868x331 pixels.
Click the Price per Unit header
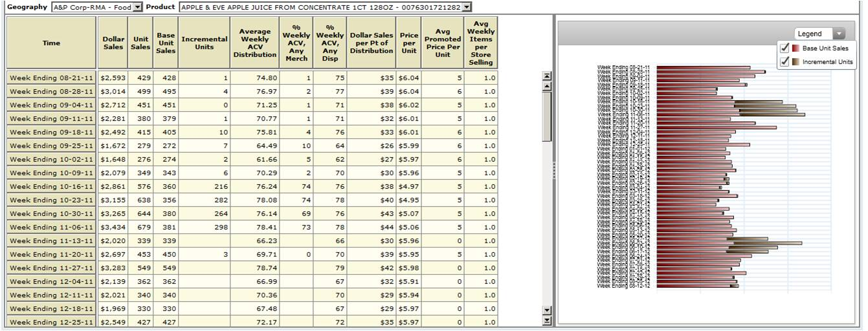(x=409, y=43)
